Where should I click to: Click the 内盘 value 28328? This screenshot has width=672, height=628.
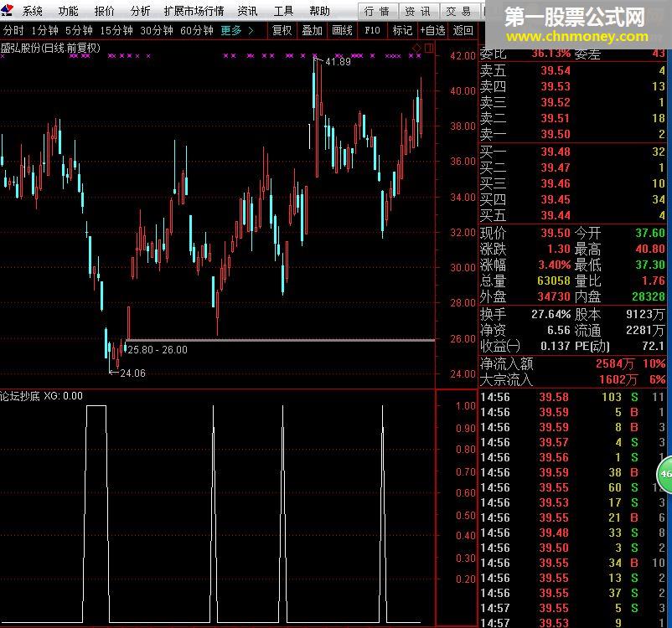pos(649,296)
